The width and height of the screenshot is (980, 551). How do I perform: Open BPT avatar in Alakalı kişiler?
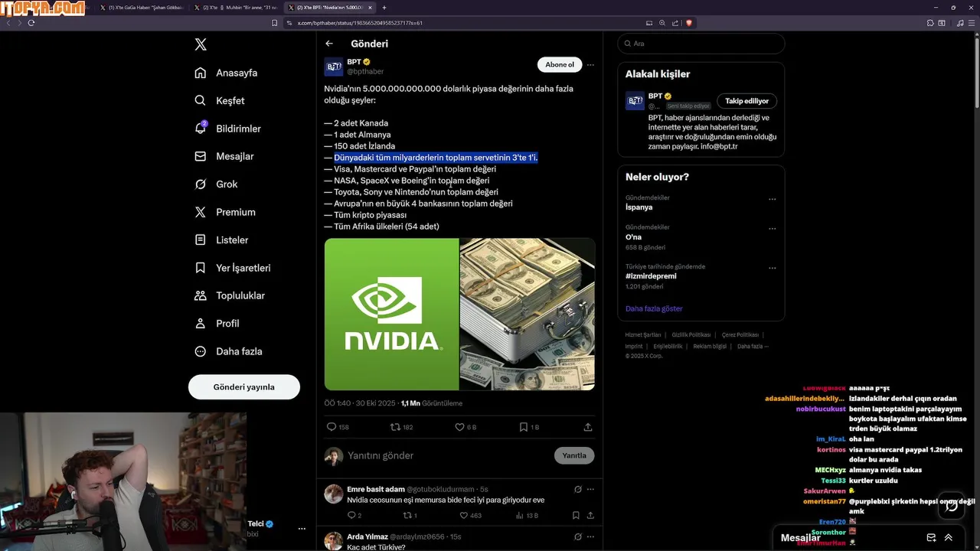635,101
